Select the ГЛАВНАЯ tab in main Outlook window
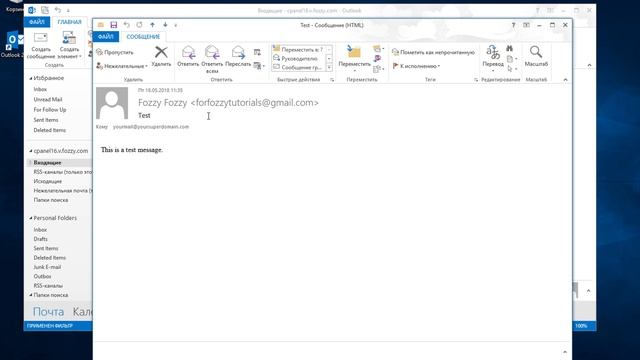 click(x=69, y=22)
